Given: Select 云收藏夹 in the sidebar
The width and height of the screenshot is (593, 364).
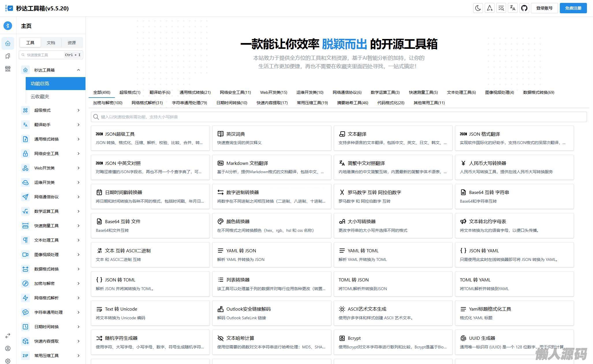Looking at the screenshot, I should (40, 96).
